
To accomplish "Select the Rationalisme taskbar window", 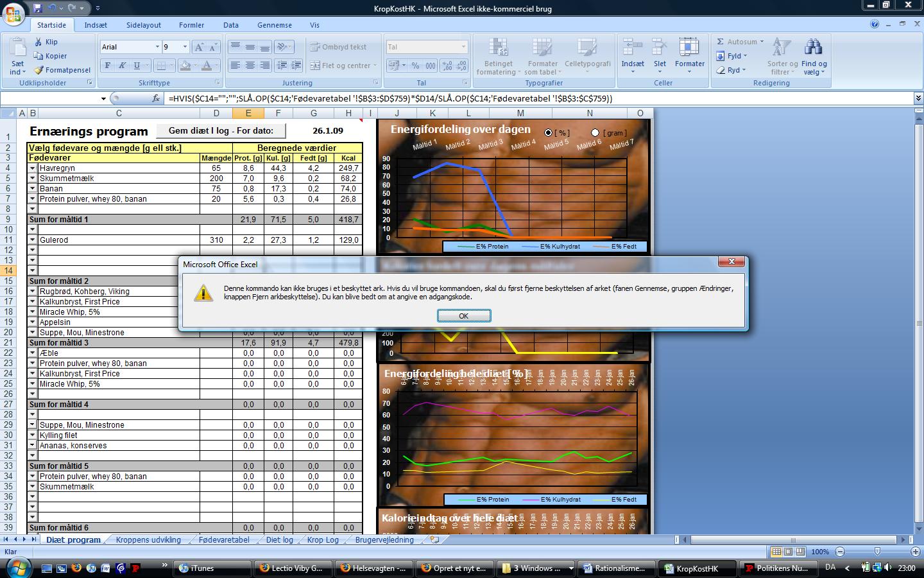I will [617, 568].
